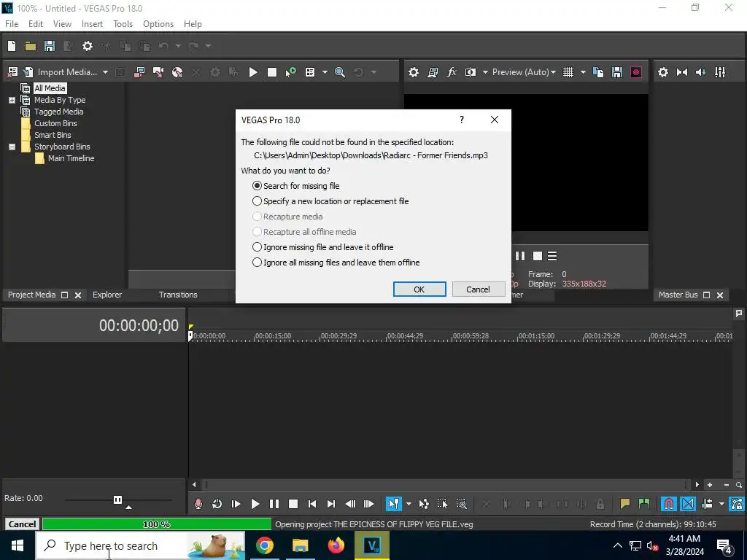747x560 pixels.
Task: Open the Edit menu
Action: [x=35, y=24]
